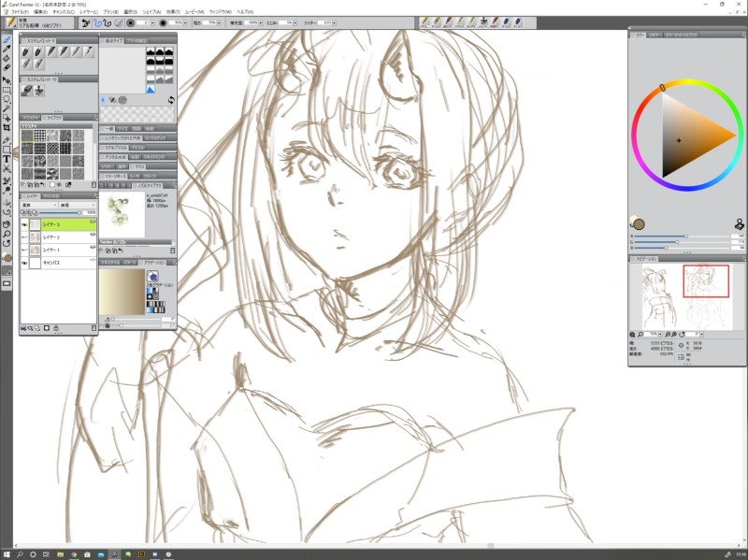Click the Reset Tool icon in the property bar
This screenshot has height=560, width=748.
click(x=85, y=22)
